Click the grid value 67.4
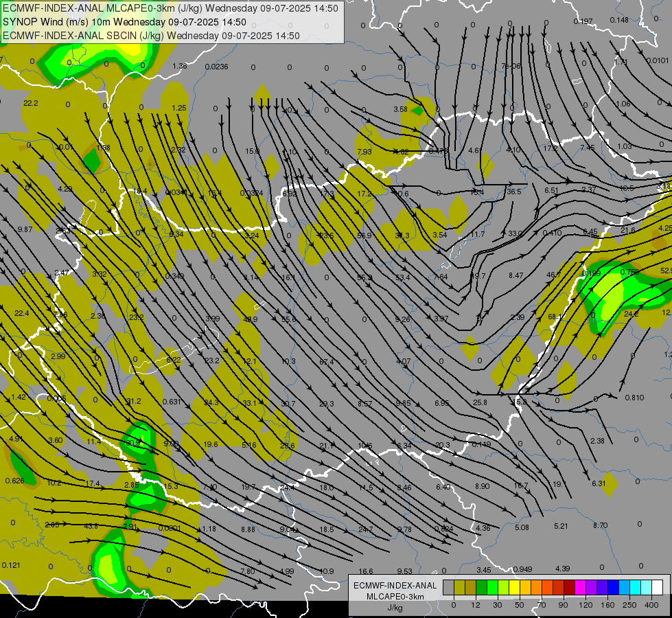 coord(327,362)
